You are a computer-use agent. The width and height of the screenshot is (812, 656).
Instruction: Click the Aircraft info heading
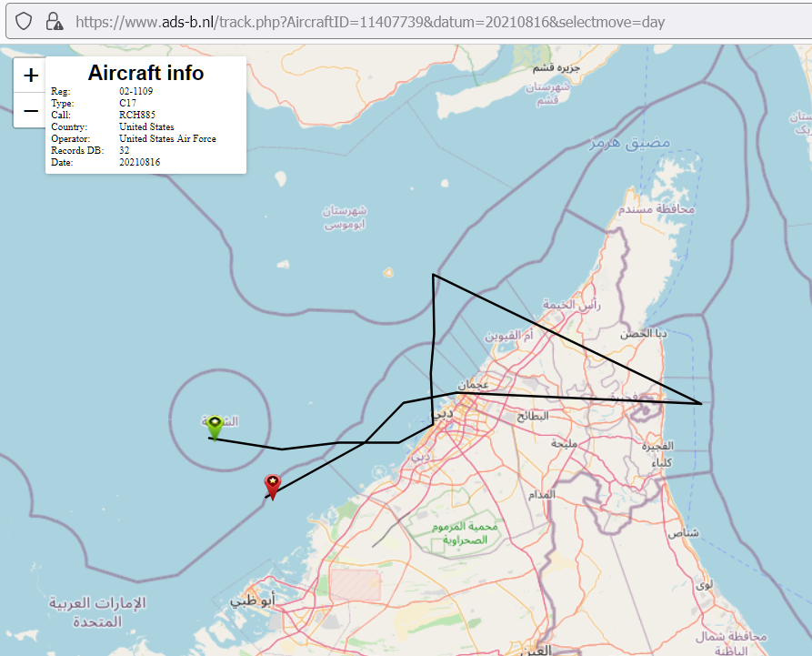click(146, 73)
